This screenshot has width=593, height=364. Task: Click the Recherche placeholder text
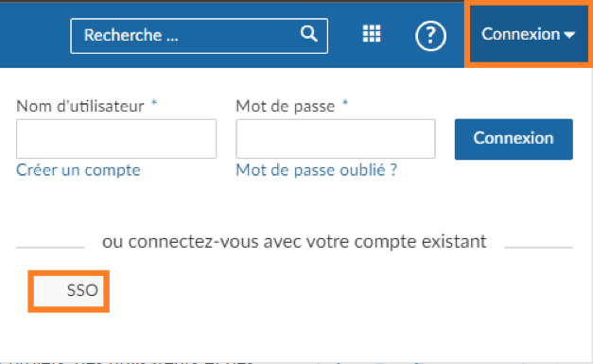[x=131, y=35]
